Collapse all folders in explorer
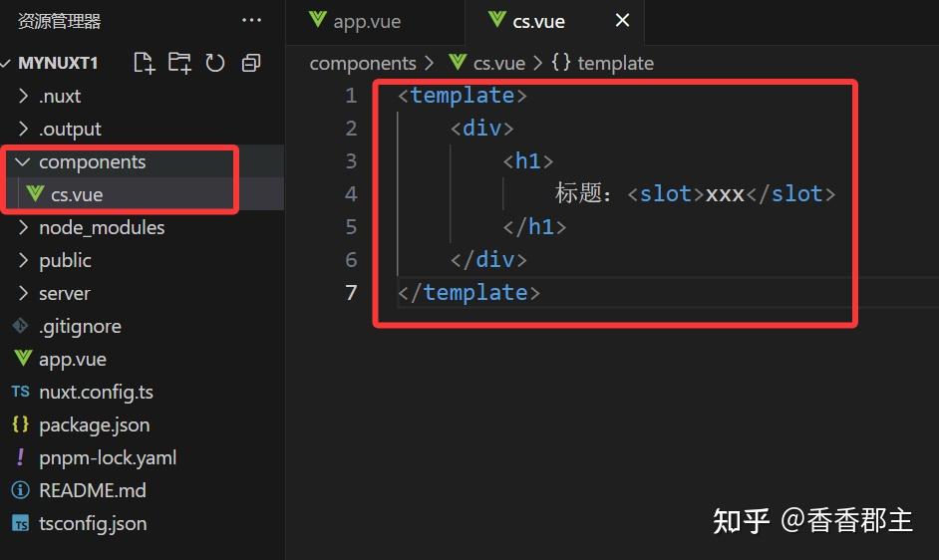 [251, 63]
